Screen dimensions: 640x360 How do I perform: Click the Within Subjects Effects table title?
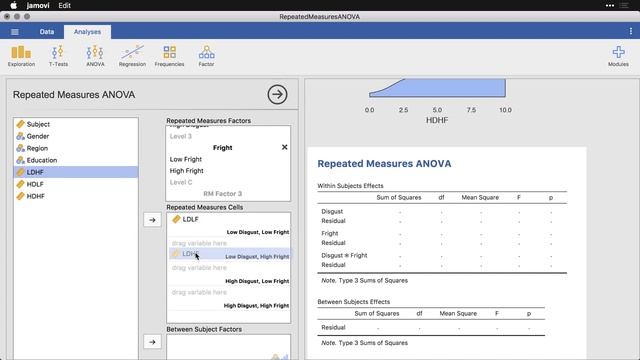pyautogui.click(x=350, y=186)
